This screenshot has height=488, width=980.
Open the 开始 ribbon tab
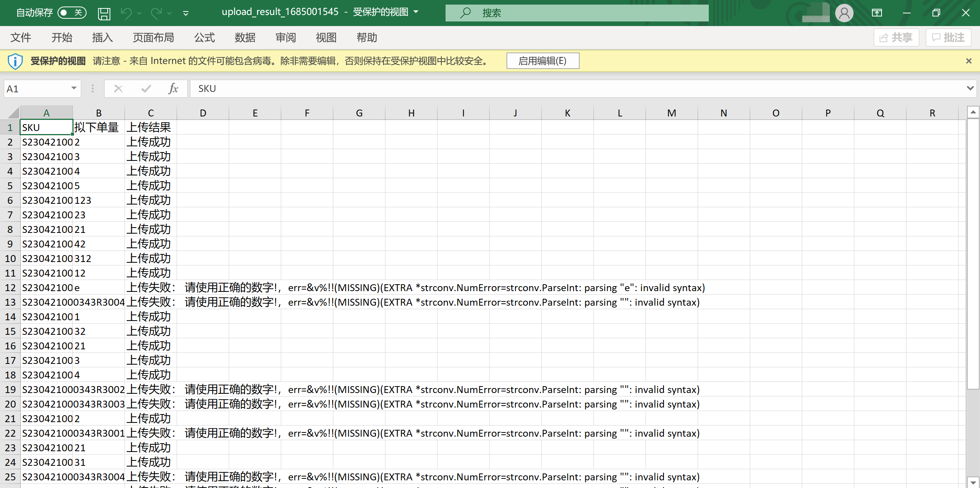[x=62, y=38]
